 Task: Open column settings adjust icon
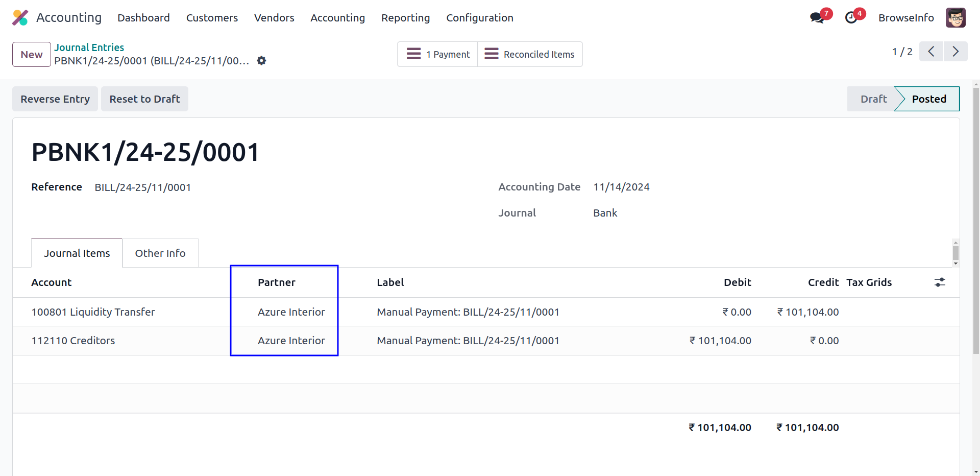[x=940, y=282]
